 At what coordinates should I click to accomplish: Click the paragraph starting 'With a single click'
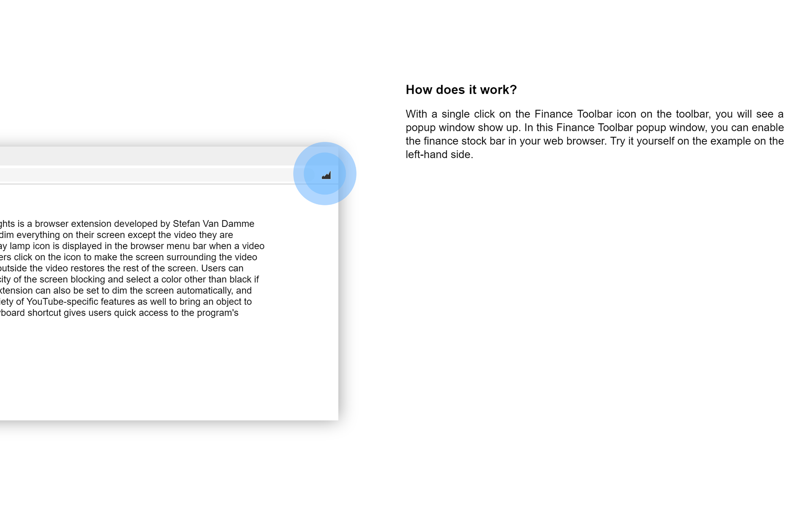click(x=595, y=134)
